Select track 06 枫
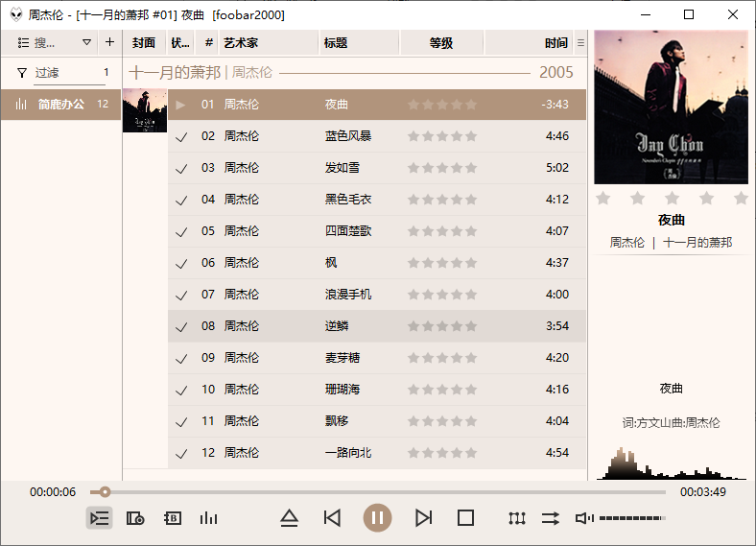Image resolution: width=756 pixels, height=546 pixels. [x=377, y=263]
